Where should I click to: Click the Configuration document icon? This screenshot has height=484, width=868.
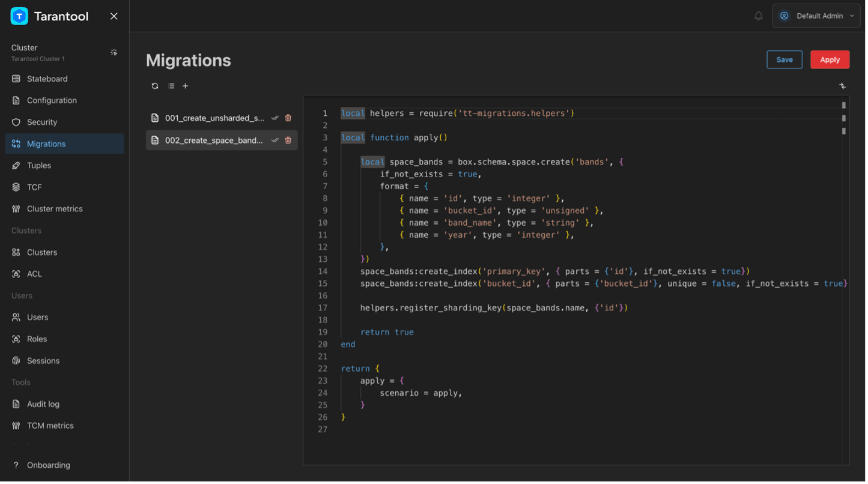tap(16, 101)
